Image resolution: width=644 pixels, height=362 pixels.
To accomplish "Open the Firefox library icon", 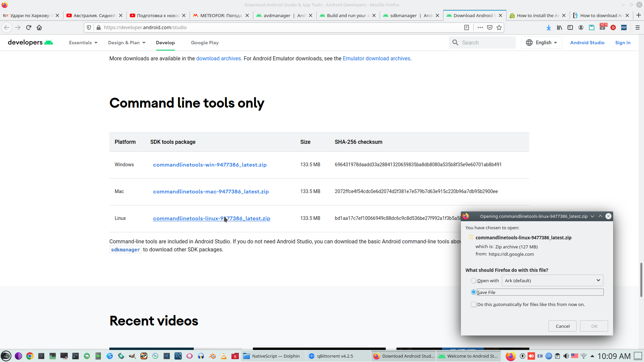I will pyautogui.click(x=559, y=27).
